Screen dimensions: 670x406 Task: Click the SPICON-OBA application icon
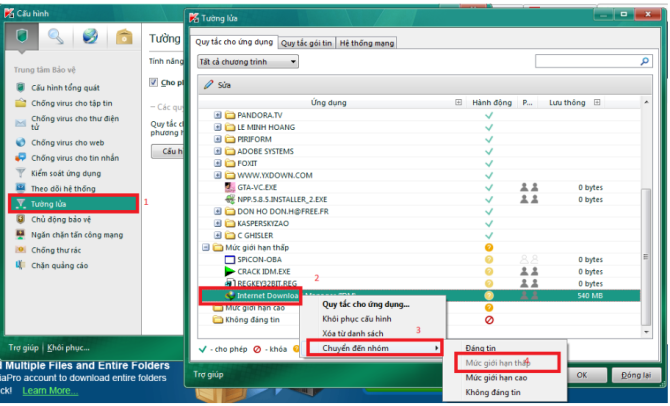pyautogui.click(x=230, y=259)
